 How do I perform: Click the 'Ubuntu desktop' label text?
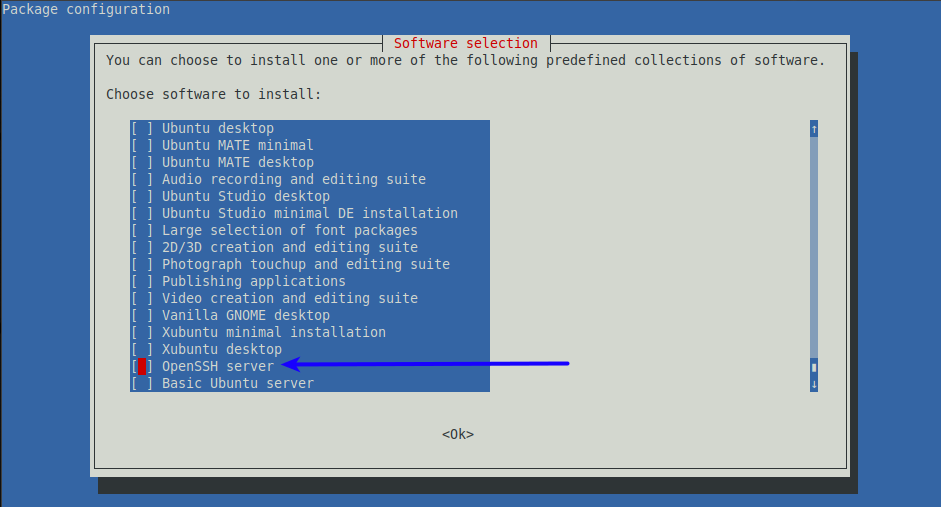(x=218, y=128)
